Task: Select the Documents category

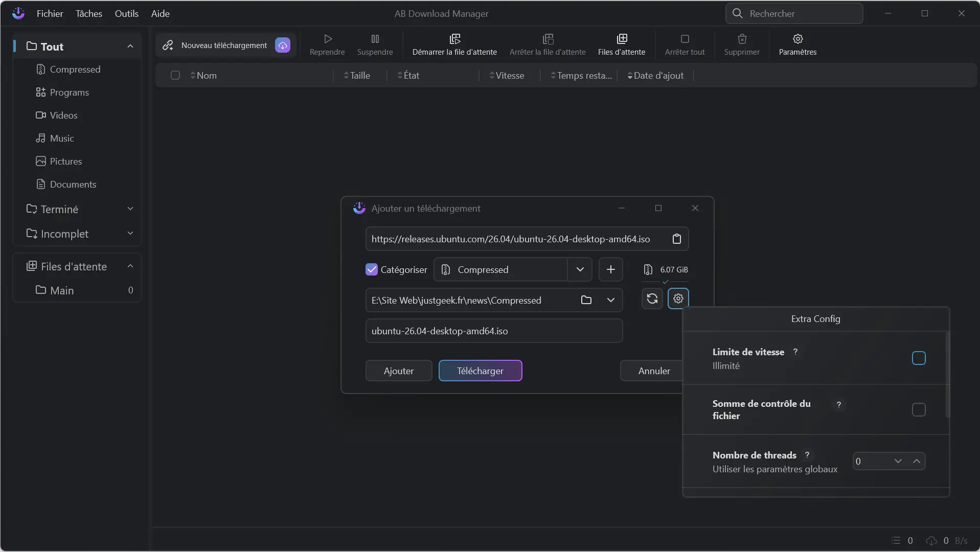Action: [x=77, y=184]
